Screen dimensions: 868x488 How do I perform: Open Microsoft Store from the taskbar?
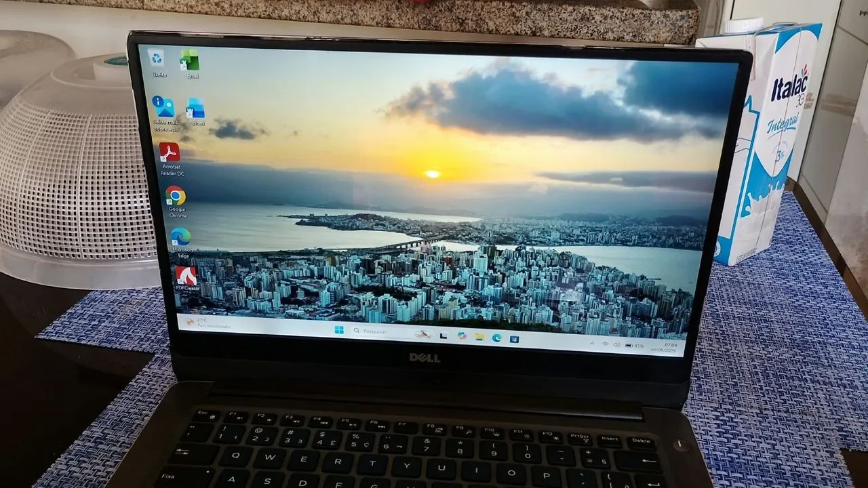point(515,338)
